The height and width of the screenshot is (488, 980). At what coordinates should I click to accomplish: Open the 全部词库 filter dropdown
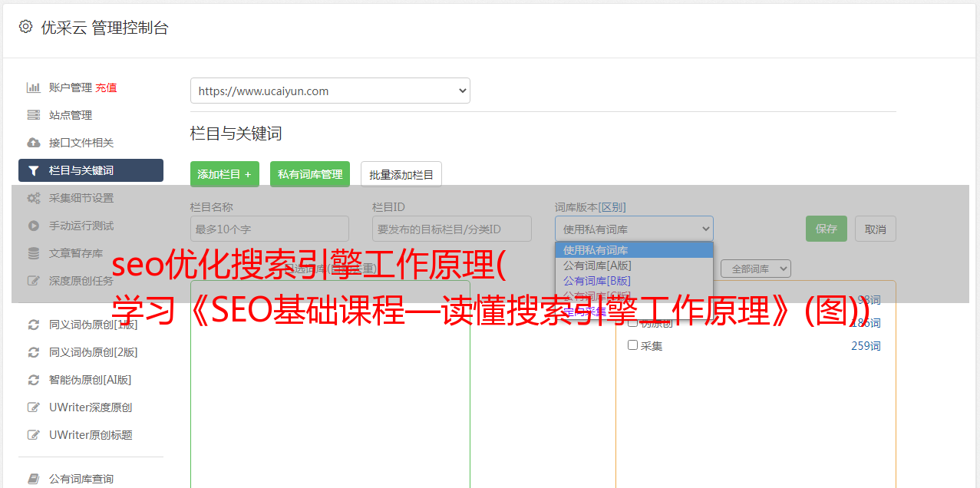coord(756,269)
